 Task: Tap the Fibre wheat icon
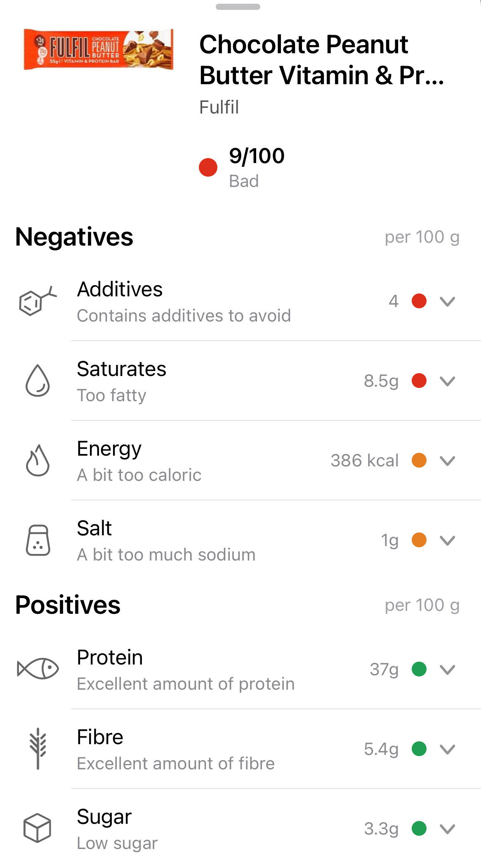pos(38,748)
